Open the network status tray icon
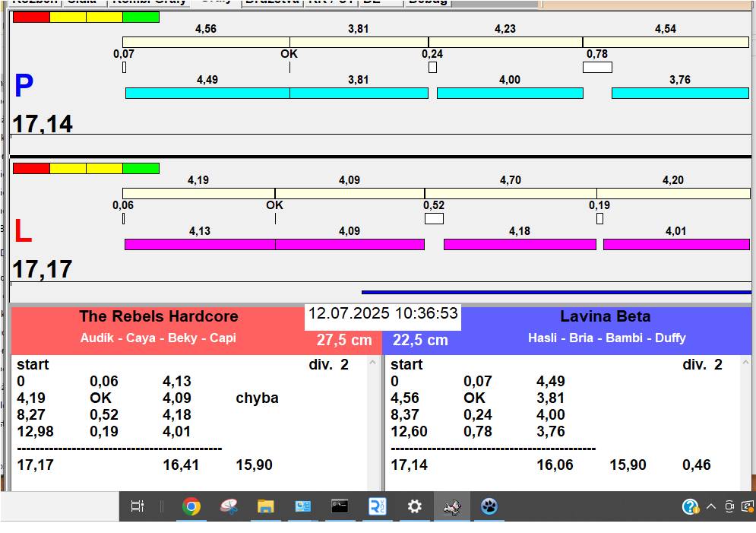Image resolution: width=756 pixels, height=533 pixels. tap(748, 506)
